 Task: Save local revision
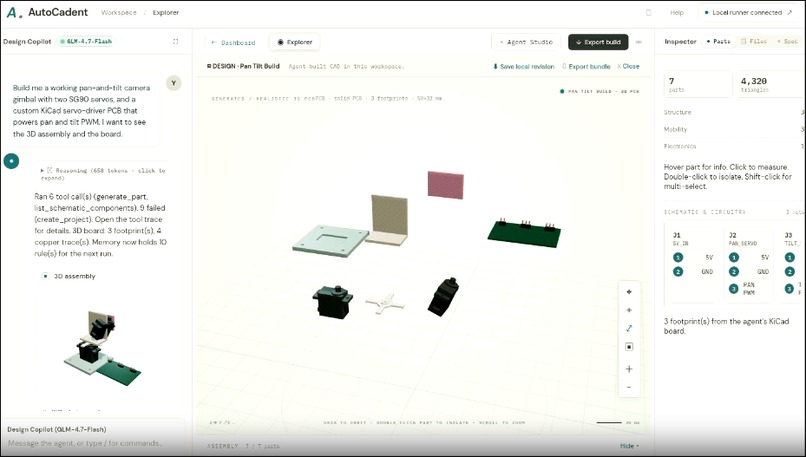(523, 66)
